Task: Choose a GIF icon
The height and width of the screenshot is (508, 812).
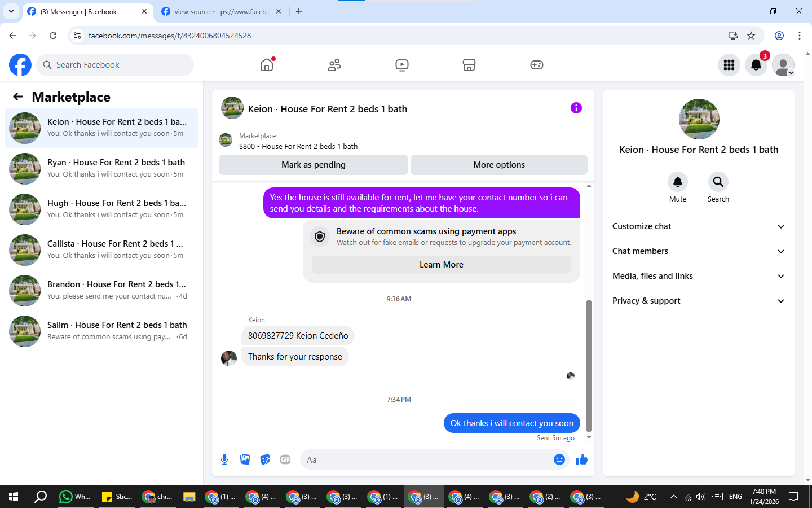Action: tap(285, 459)
